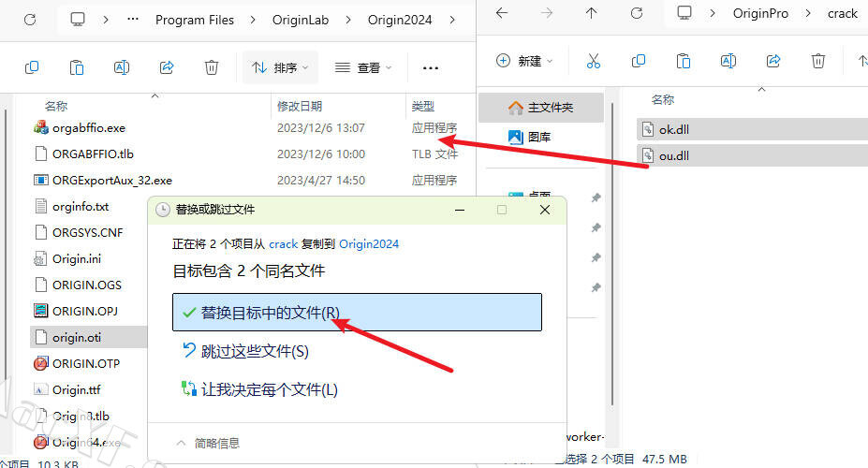This screenshot has height=468, width=868.
Task: Click the Rename icon in Origin2024 toolbar
Action: (121, 67)
